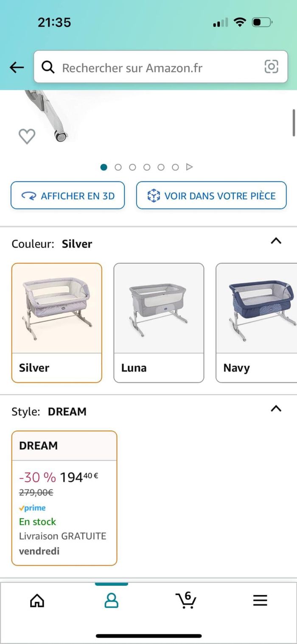Open account profile tab
This screenshot has width=297, height=644.
(x=111, y=600)
